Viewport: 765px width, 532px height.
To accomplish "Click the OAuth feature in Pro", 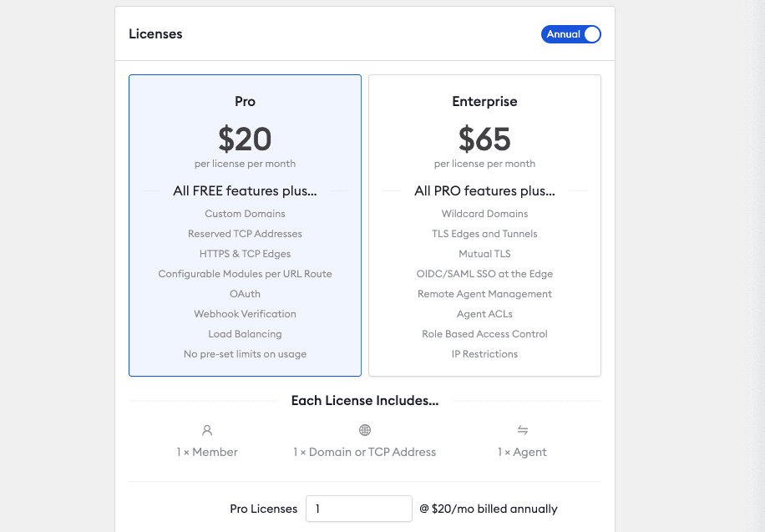I will tap(245, 294).
